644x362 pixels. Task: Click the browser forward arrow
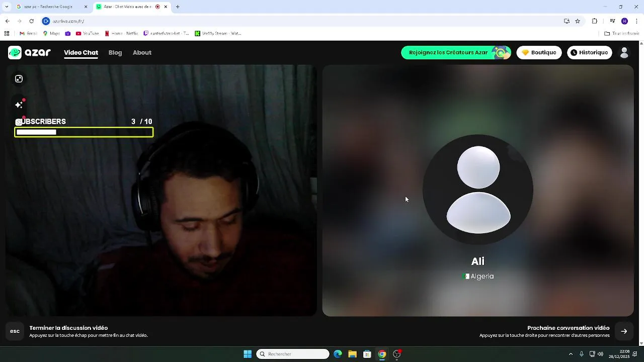point(19,21)
